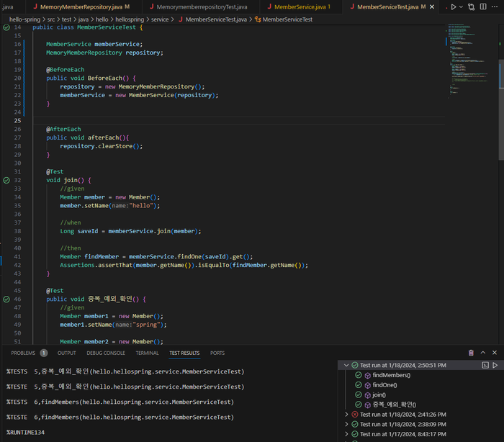Open the OUTPUT panel tab
The height and width of the screenshot is (442, 504).
tap(66, 353)
